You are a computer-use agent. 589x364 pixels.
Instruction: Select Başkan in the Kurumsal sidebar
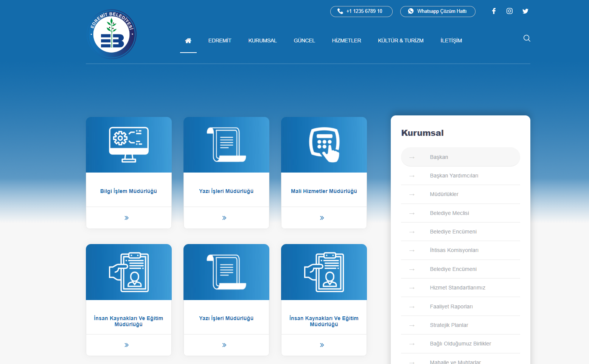point(439,157)
